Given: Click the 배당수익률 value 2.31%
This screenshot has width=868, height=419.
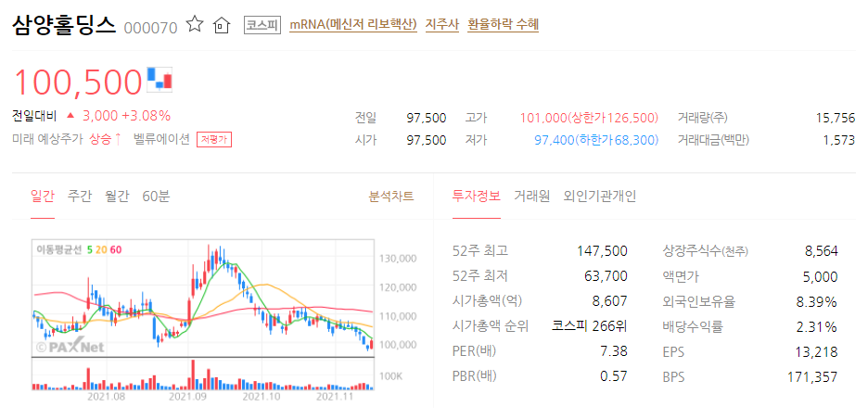Looking at the screenshot, I should pyautogui.click(x=816, y=326).
